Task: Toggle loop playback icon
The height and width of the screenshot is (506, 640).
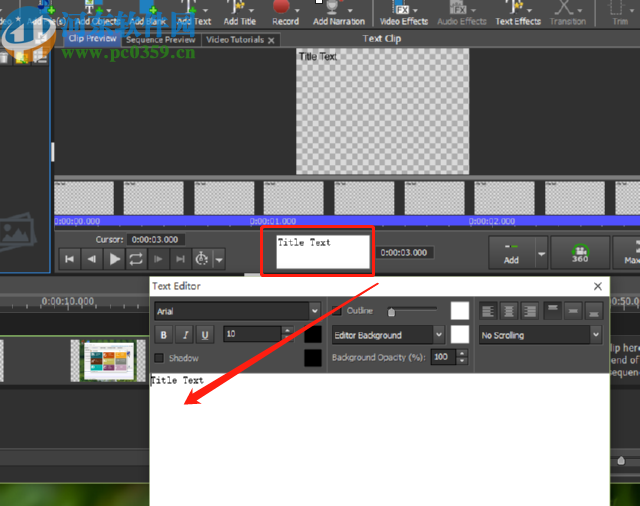Action: [x=136, y=259]
